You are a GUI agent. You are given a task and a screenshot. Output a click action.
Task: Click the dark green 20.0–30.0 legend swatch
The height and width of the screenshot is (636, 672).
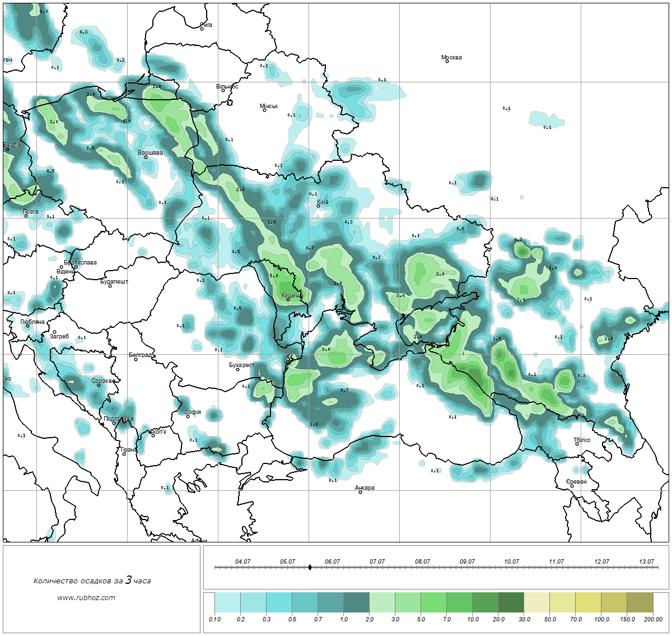(511, 603)
